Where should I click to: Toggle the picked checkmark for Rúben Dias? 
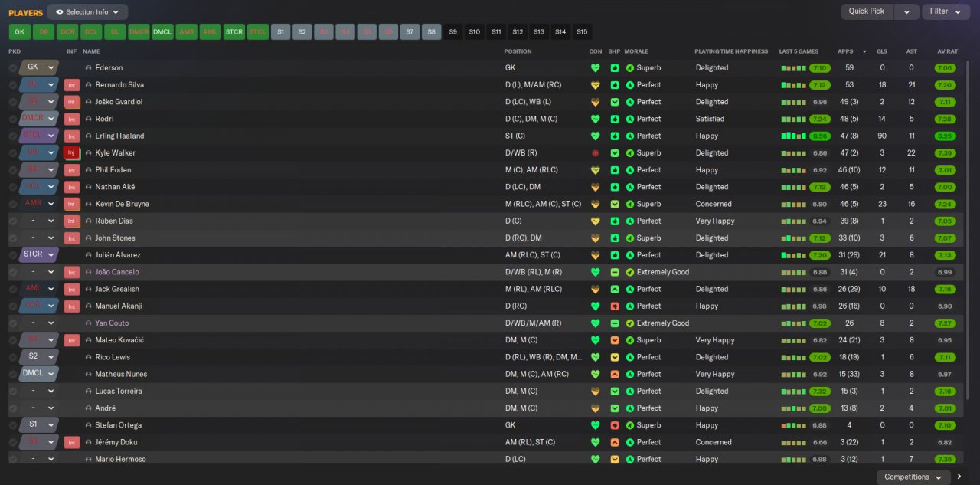click(13, 221)
